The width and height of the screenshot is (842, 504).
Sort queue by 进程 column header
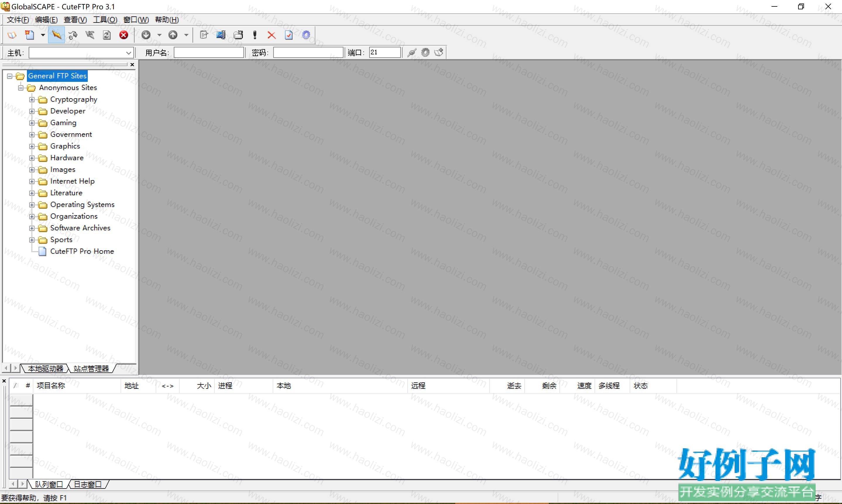[244, 386]
